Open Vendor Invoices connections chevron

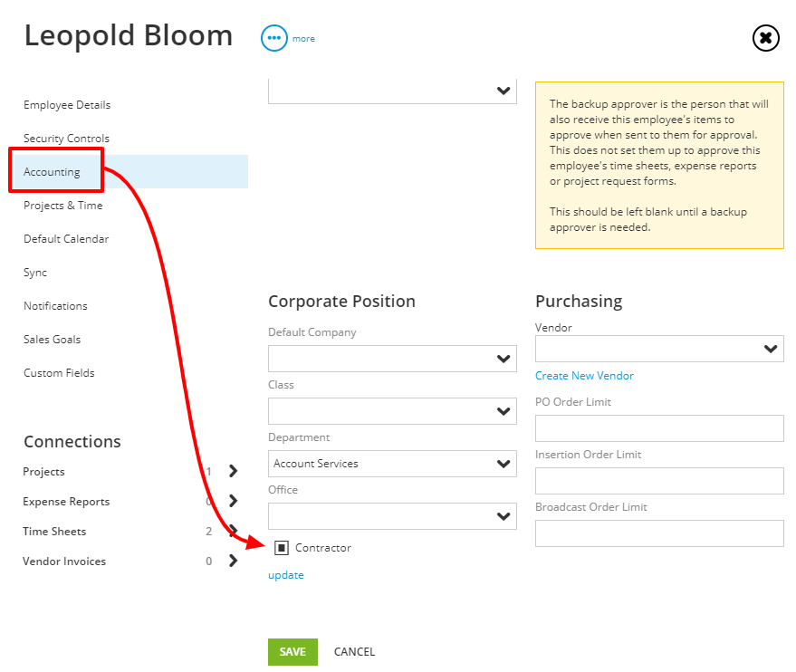pos(233,561)
